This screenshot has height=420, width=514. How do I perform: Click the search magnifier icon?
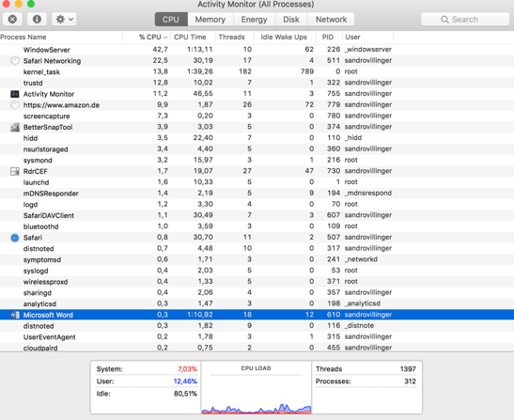tap(444, 20)
